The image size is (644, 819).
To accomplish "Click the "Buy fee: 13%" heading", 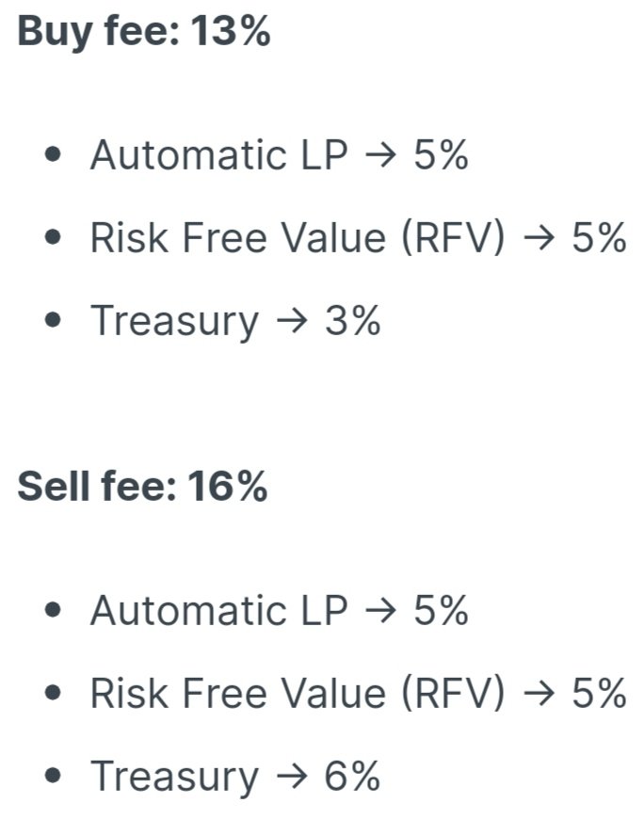I will click(144, 32).
